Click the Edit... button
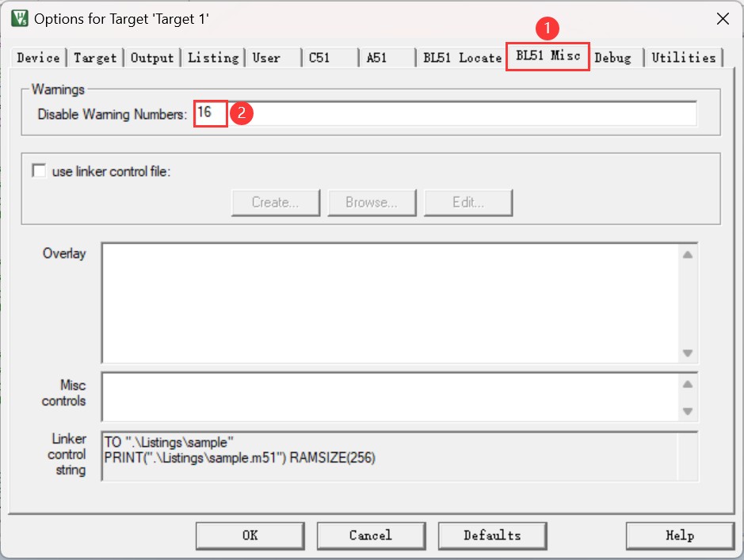 coord(468,203)
